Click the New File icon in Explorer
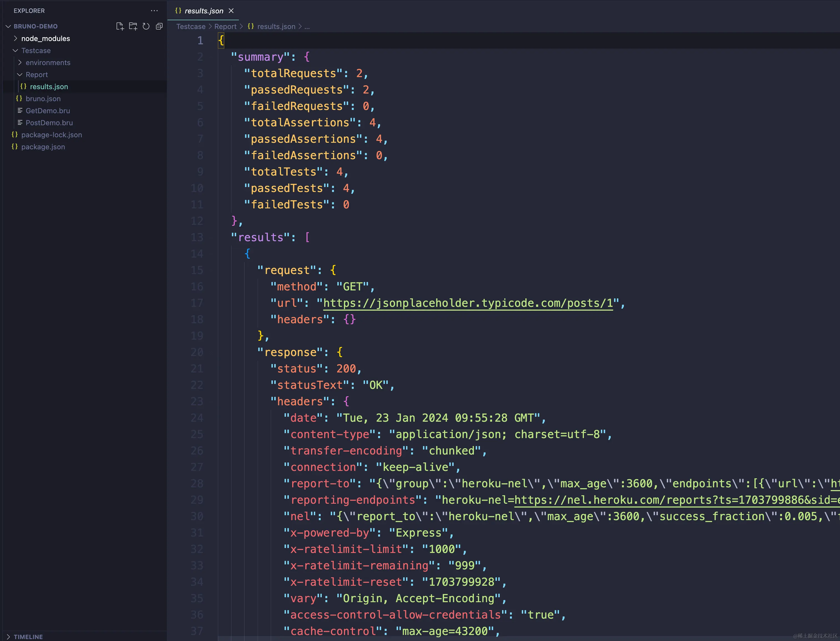This screenshot has height=641, width=840. pyautogui.click(x=120, y=26)
